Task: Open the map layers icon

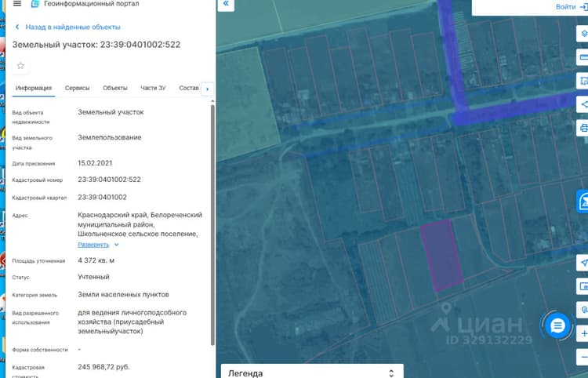Action: tap(583, 34)
